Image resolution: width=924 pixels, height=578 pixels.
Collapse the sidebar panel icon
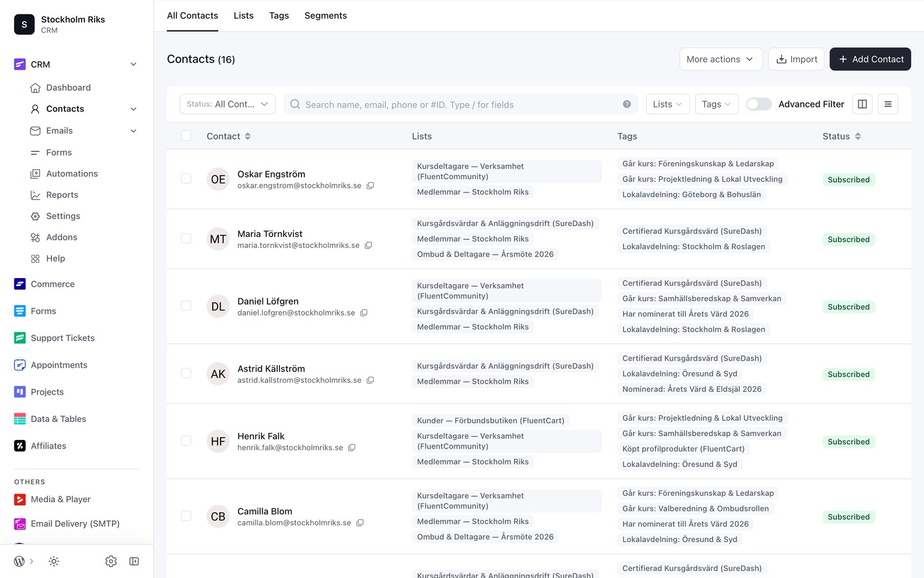coord(134,561)
